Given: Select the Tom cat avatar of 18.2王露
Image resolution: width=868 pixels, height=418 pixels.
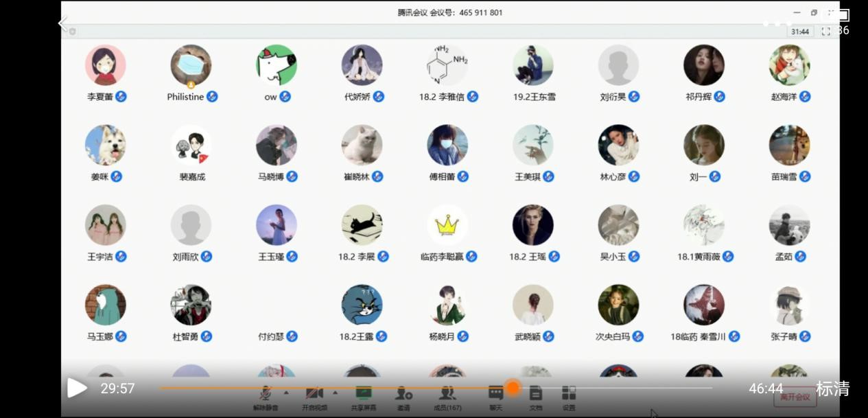Looking at the screenshot, I should tap(362, 305).
